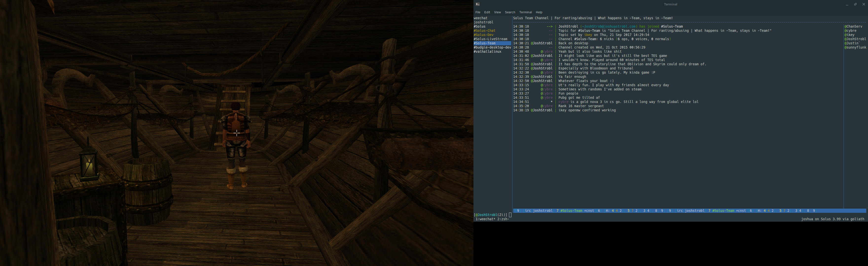Select the highlighted #Solus-Team buffer
This screenshot has width=868, height=266.
point(492,43)
